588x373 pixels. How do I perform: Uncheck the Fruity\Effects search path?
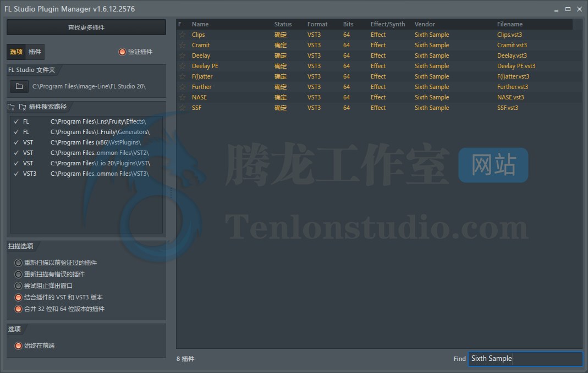pyautogui.click(x=16, y=122)
